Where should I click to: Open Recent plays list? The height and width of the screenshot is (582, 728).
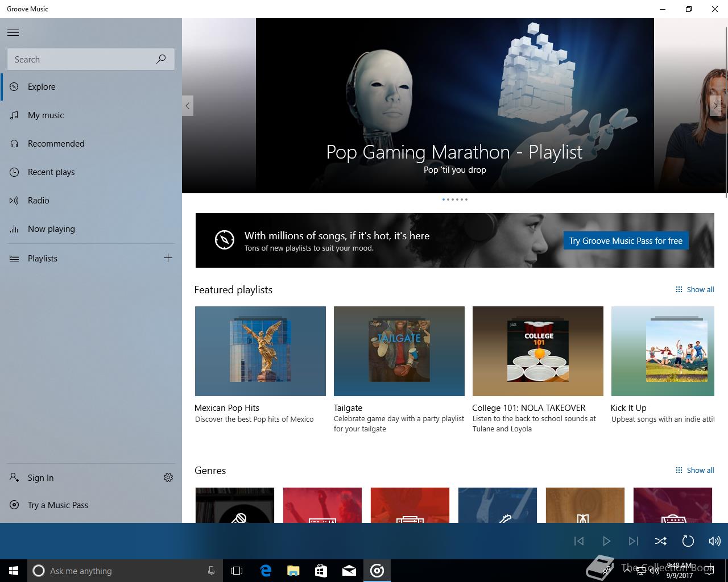tap(91, 172)
